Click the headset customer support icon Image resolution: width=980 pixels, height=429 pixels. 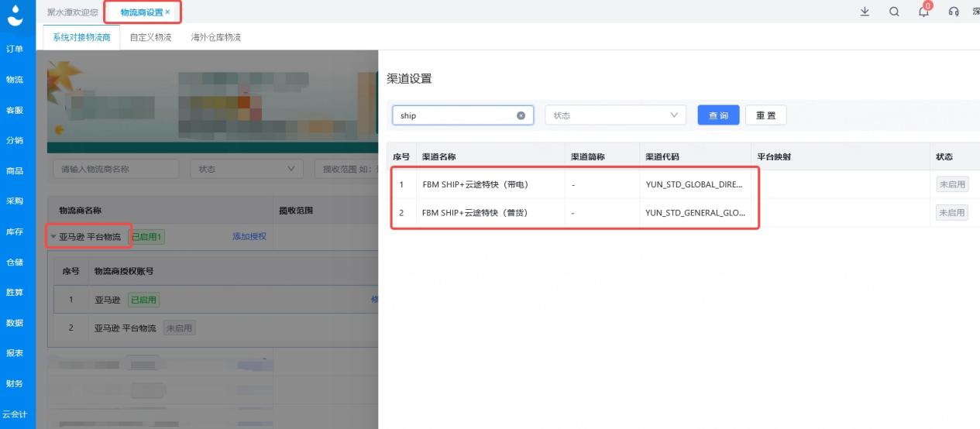pos(954,12)
